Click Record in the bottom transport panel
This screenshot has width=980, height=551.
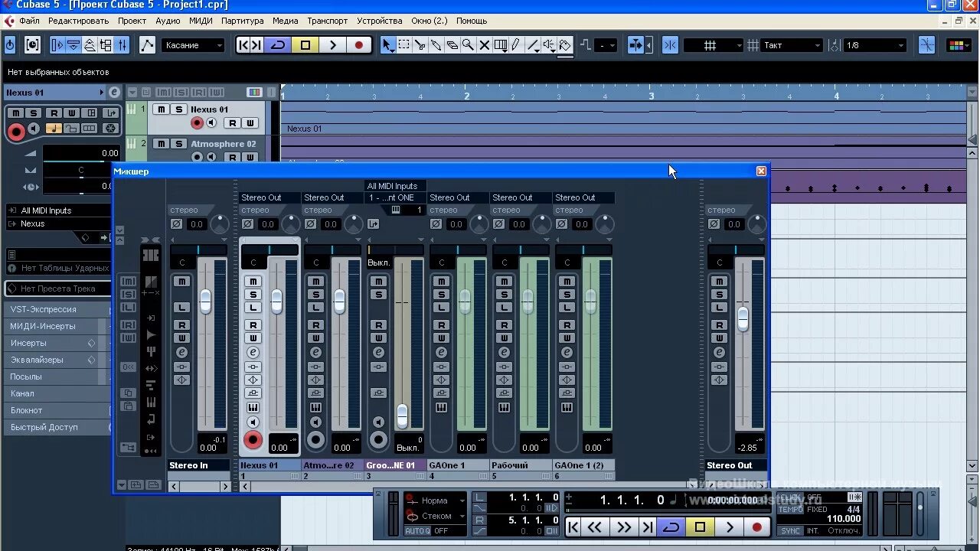tap(757, 527)
